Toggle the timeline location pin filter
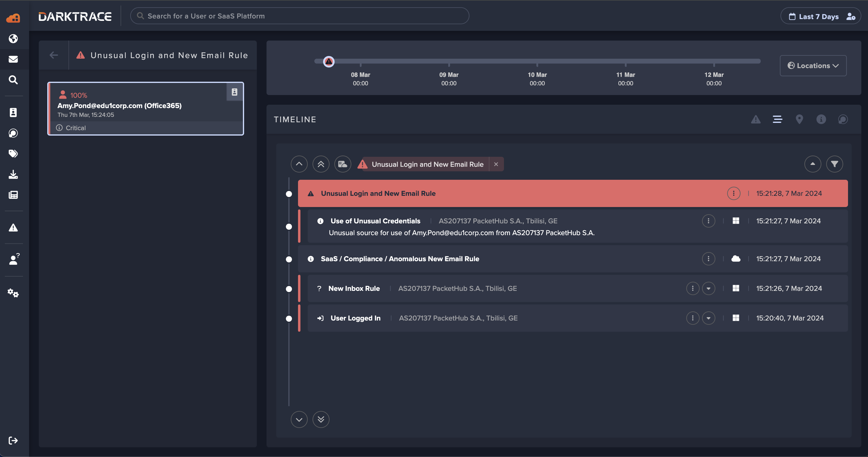Viewport: 868px width, 457px height. 799,119
